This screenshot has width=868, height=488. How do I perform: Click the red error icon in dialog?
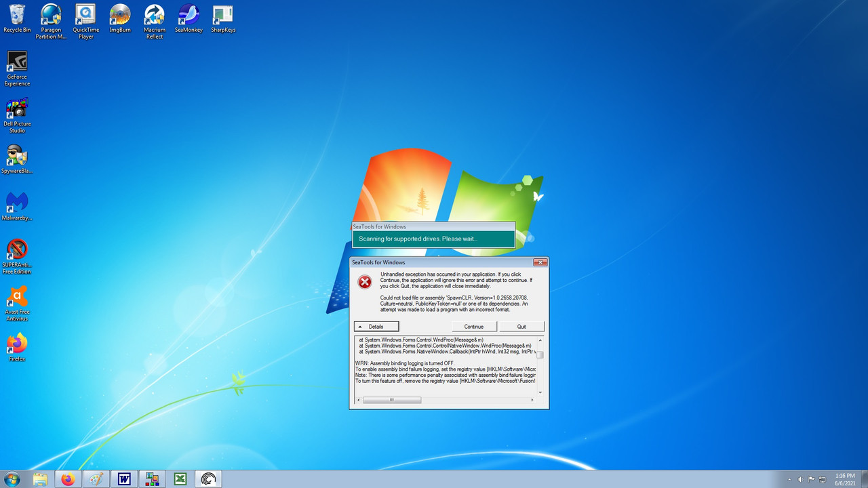pyautogui.click(x=365, y=282)
